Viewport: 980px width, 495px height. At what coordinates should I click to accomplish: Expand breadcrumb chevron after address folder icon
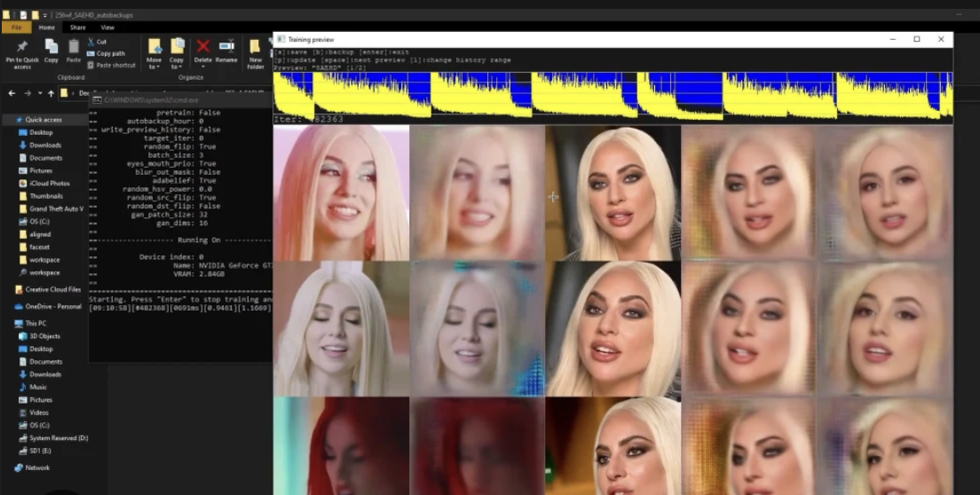tap(73, 93)
